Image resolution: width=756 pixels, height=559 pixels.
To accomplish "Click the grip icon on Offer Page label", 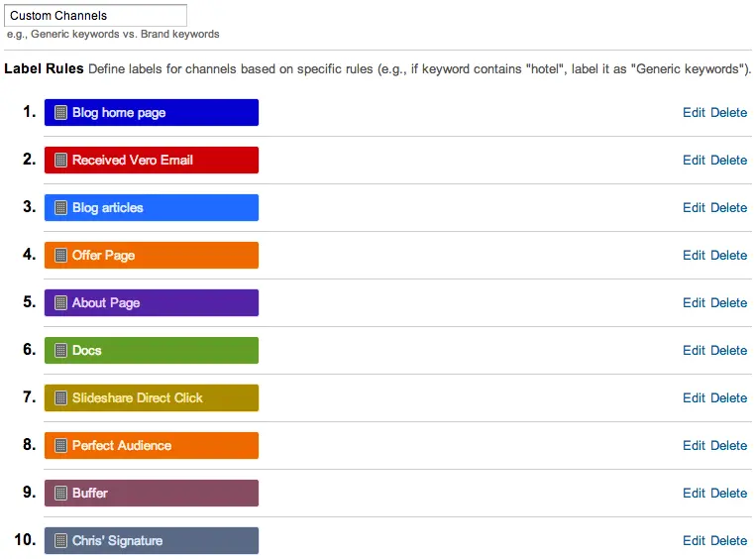I will pyautogui.click(x=60, y=256).
